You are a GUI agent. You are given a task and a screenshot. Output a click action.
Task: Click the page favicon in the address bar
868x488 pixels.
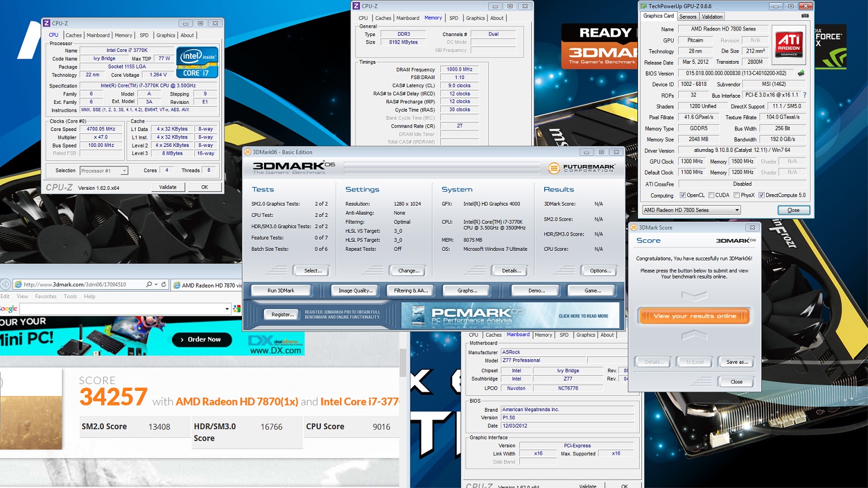[x=18, y=285]
